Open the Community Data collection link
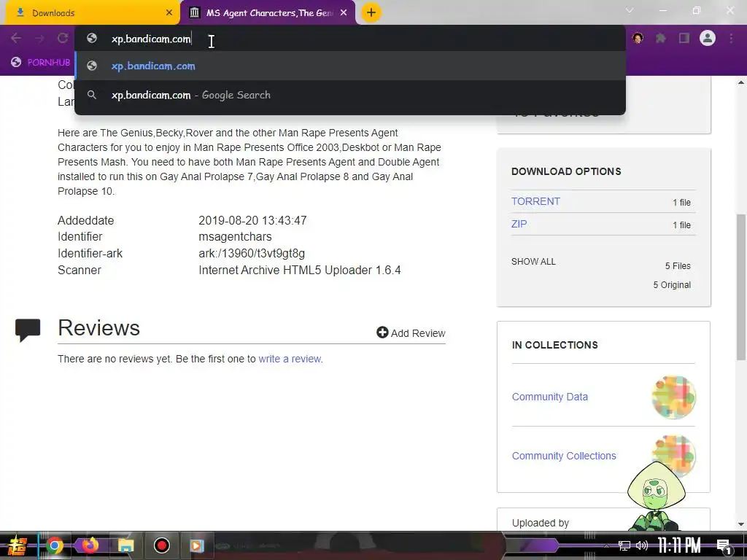The width and height of the screenshot is (747, 560). pyautogui.click(x=550, y=397)
